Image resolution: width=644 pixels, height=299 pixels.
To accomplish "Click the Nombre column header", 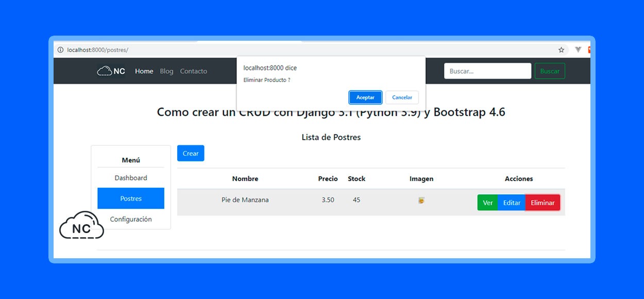I will pos(245,179).
